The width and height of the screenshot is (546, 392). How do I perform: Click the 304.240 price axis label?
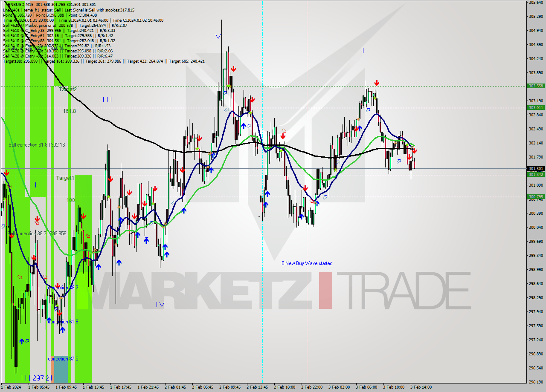pos(535,58)
